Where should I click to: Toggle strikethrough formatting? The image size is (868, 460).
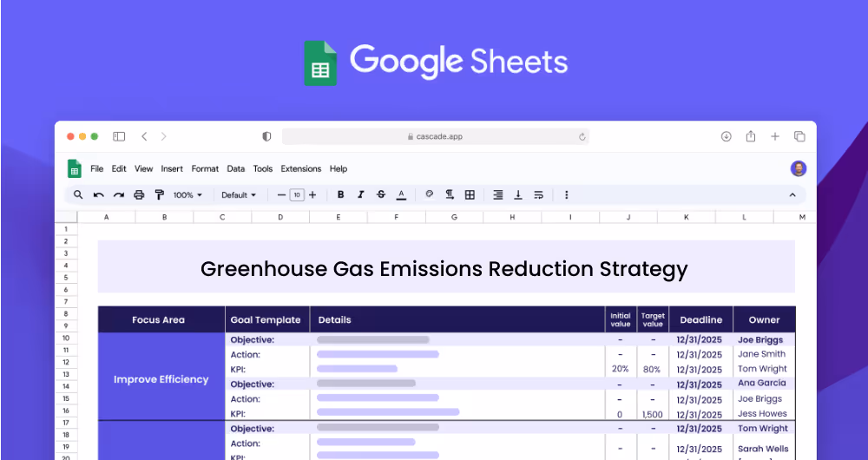pos(381,195)
